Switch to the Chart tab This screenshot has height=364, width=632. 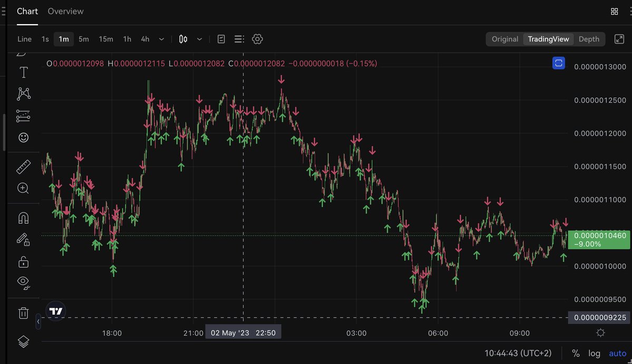(27, 11)
